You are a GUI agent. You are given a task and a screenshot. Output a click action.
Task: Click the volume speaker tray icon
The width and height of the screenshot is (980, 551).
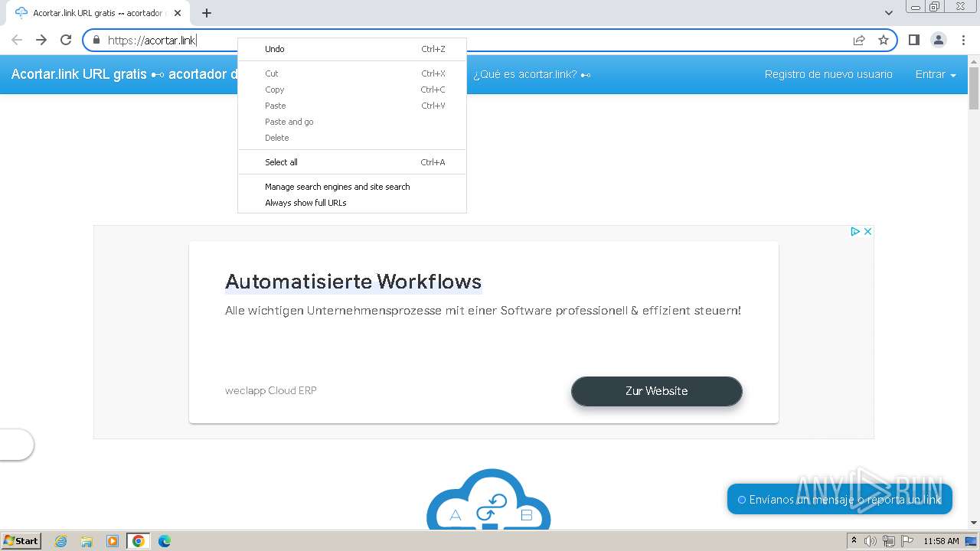pyautogui.click(x=871, y=541)
